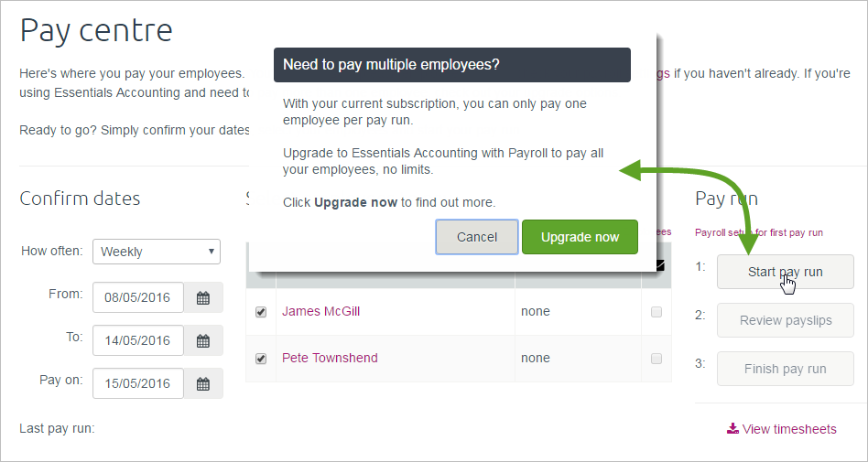Click the View timesheets download icon

tap(732, 428)
